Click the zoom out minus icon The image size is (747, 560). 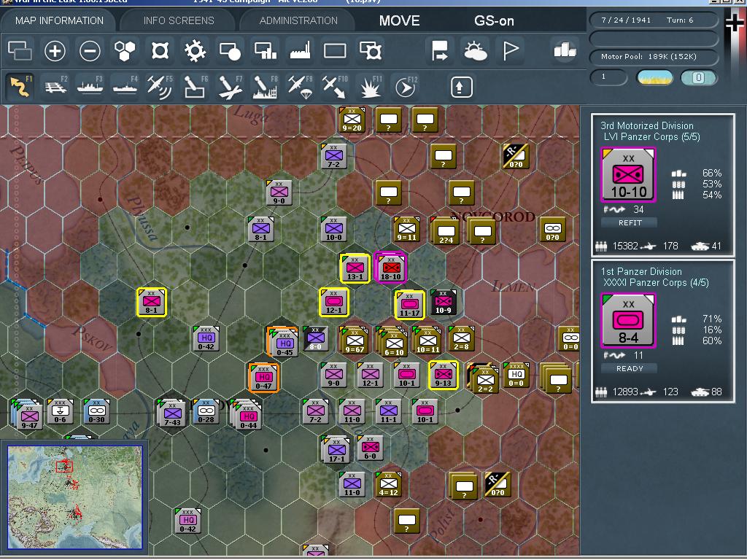point(90,51)
